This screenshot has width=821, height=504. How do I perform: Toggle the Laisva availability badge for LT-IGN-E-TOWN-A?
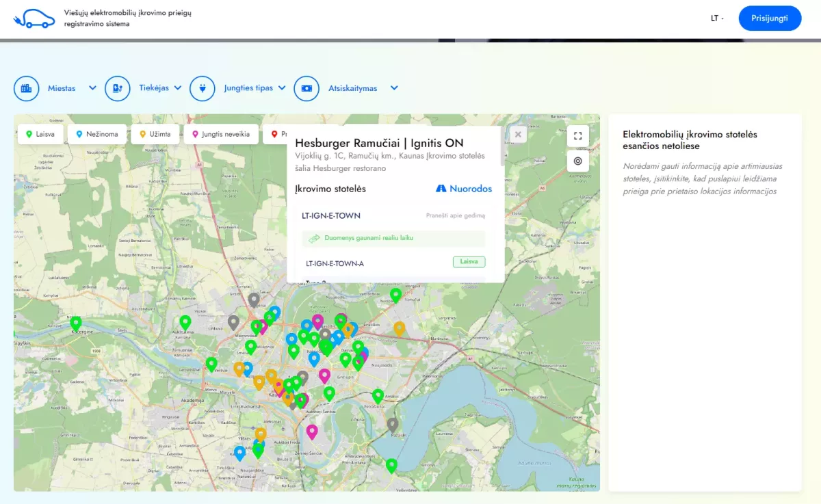469,261
